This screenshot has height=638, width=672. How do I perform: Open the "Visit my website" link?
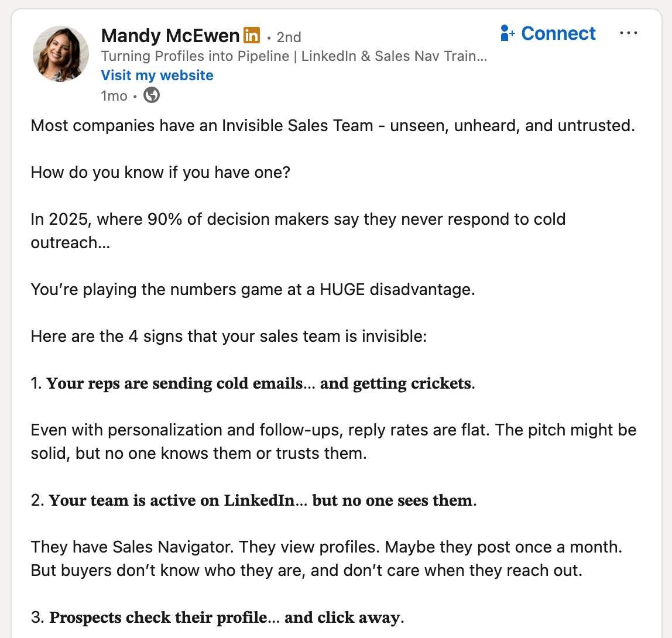pyautogui.click(x=157, y=75)
